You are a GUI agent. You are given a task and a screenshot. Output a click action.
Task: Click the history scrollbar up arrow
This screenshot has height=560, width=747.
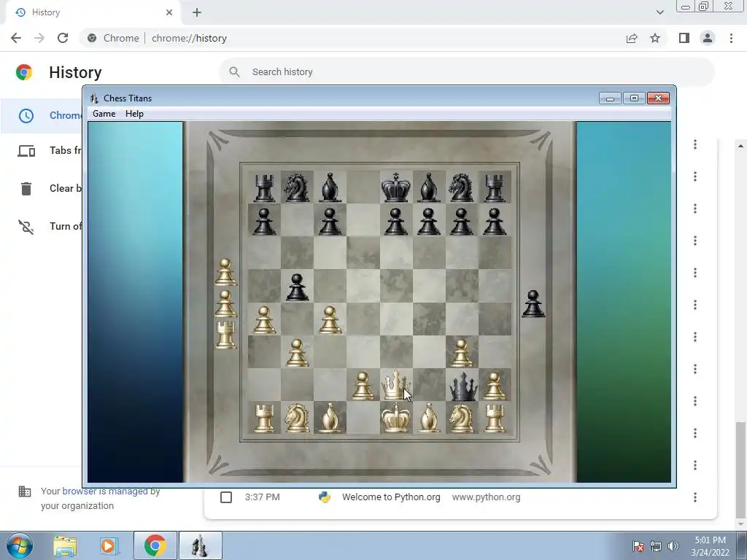pos(740,146)
